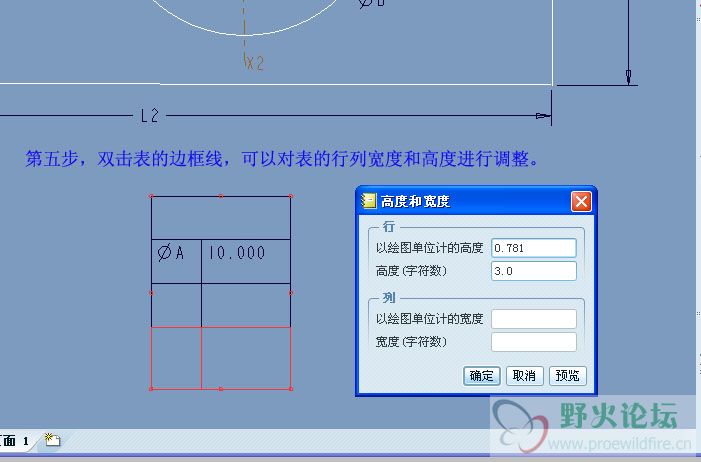Click the 确定 button
This screenshot has width=701, height=462.
tap(481, 376)
